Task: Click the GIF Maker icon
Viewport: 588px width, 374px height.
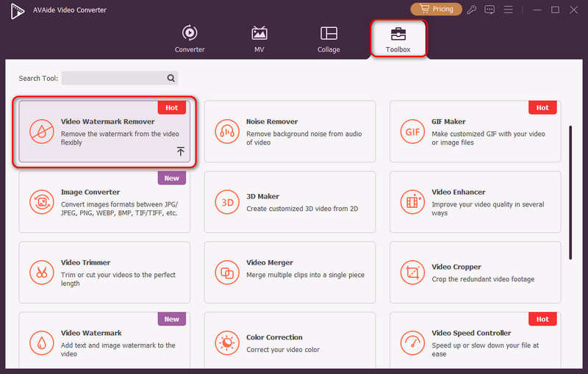Action: (412, 132)
